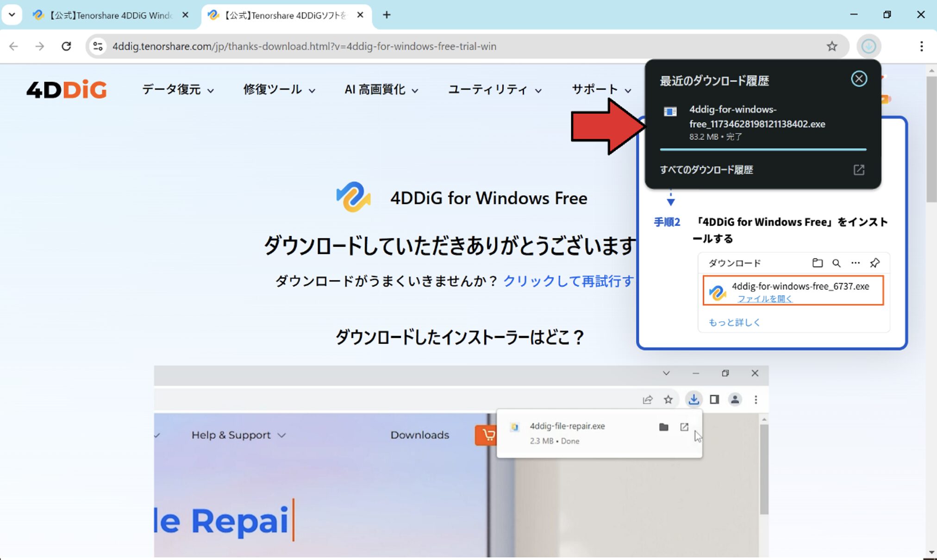Open the tab search dropdown arrow
The width and height of the screenshot is (937, 560).
12,15
